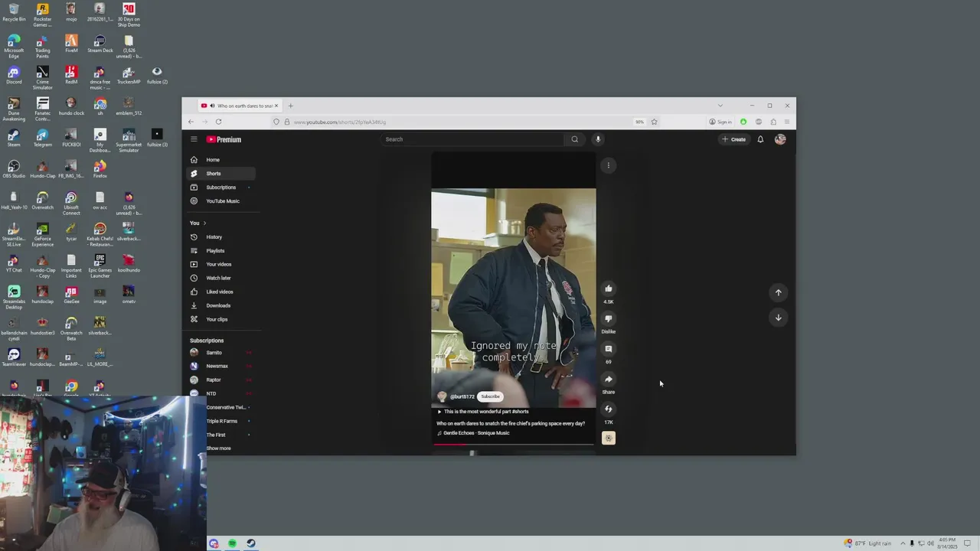Show hidden tray icons with the chevron

[903, 543]
